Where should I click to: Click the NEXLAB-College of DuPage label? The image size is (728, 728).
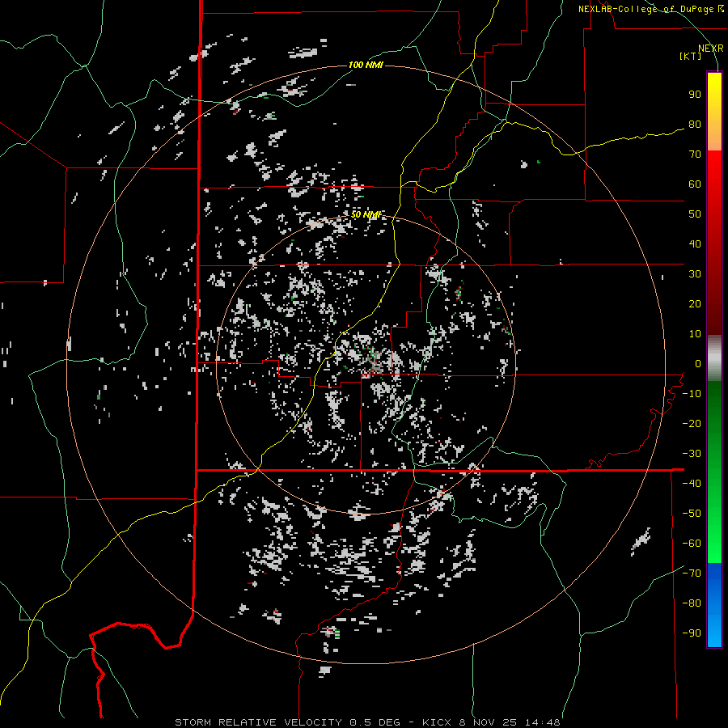(x=645, y=9)
